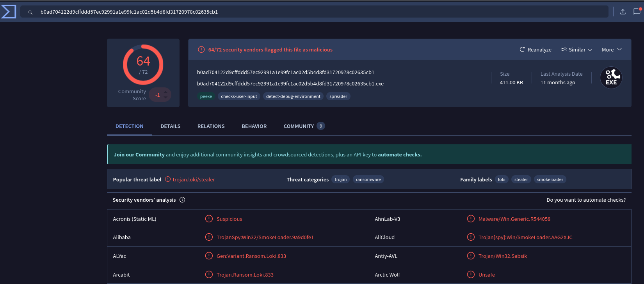Click alert icon beside popular threat label
644x284 pixels.
pos(168,179)
